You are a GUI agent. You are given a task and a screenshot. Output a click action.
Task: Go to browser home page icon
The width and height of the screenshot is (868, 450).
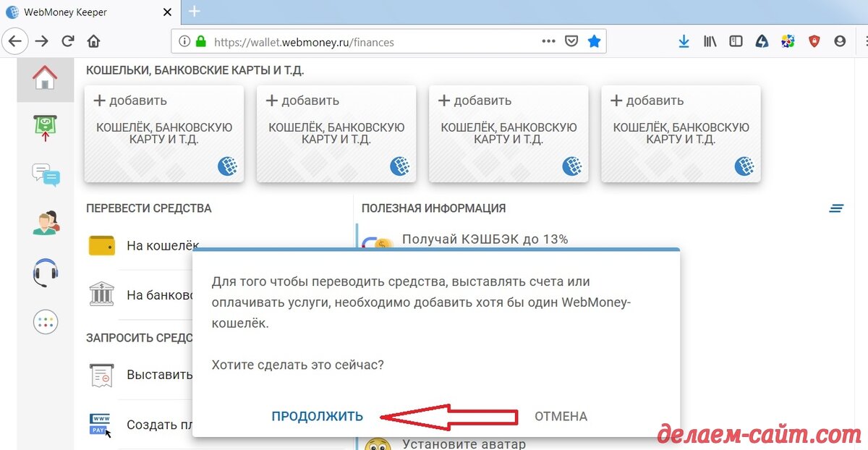point(93,41)
